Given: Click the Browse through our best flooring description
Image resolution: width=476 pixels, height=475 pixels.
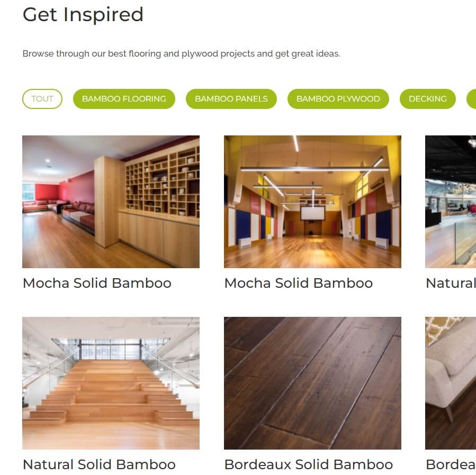Looking at the screenshot, I should [181, 53].
